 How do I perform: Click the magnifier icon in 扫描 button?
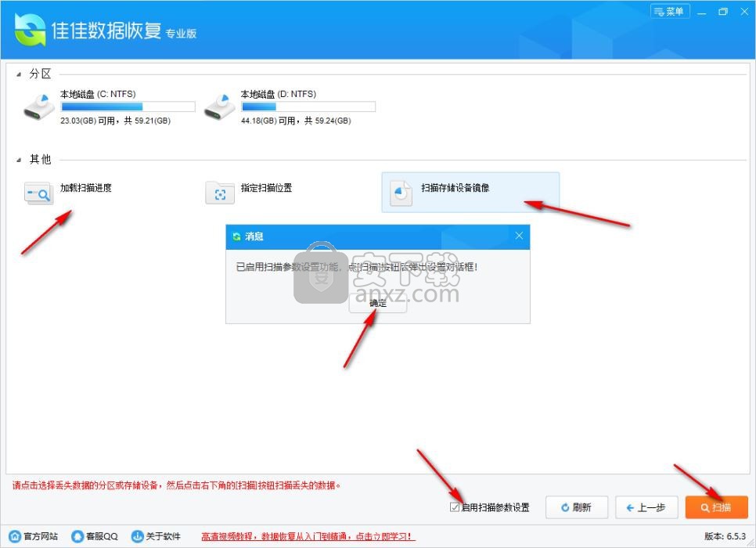click(705, 507)
